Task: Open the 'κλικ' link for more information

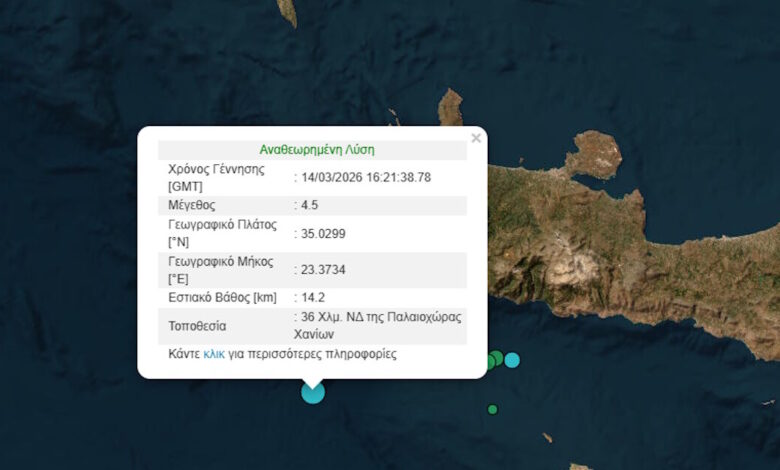Action: tap(214, 354)
